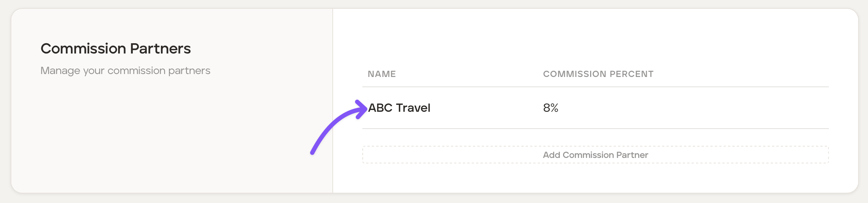This screenshot has height=203, width=868.
Task: Click the divider line below the ABC Travel row
Action: coord(595,129)
